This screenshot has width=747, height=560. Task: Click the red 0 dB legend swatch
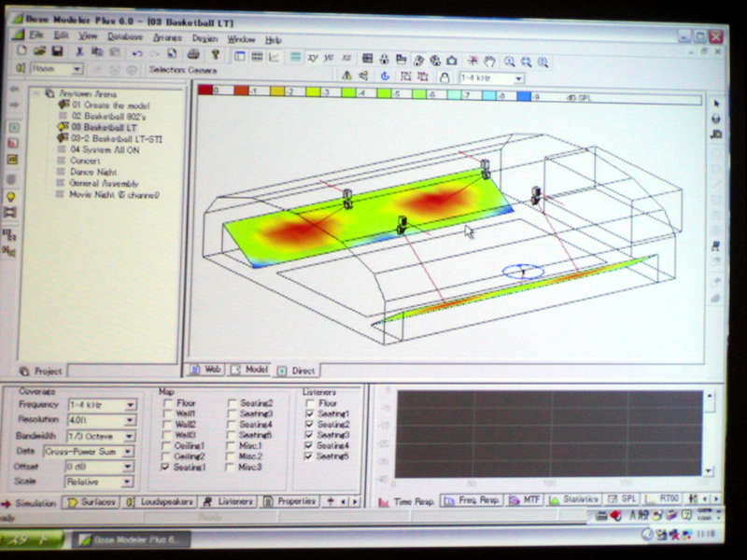[204, 91]
